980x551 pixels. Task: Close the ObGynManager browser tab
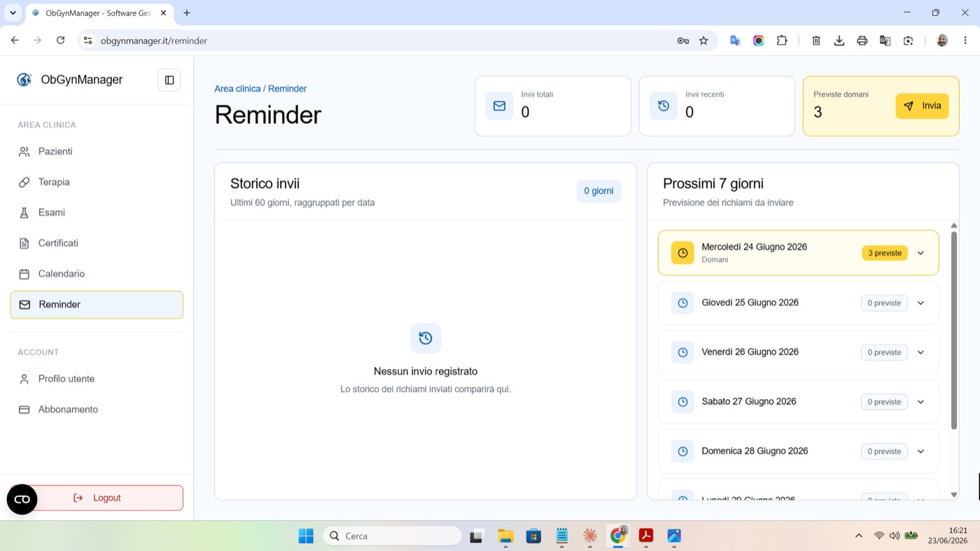point(163,13)
